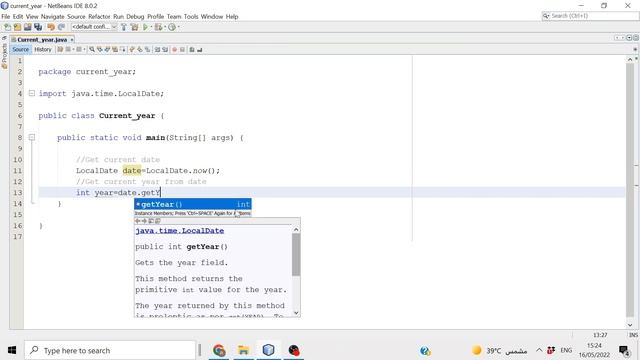Click the red Start Macro Recording icon
This screenshot has width=640, height=360.
[175, 49]
